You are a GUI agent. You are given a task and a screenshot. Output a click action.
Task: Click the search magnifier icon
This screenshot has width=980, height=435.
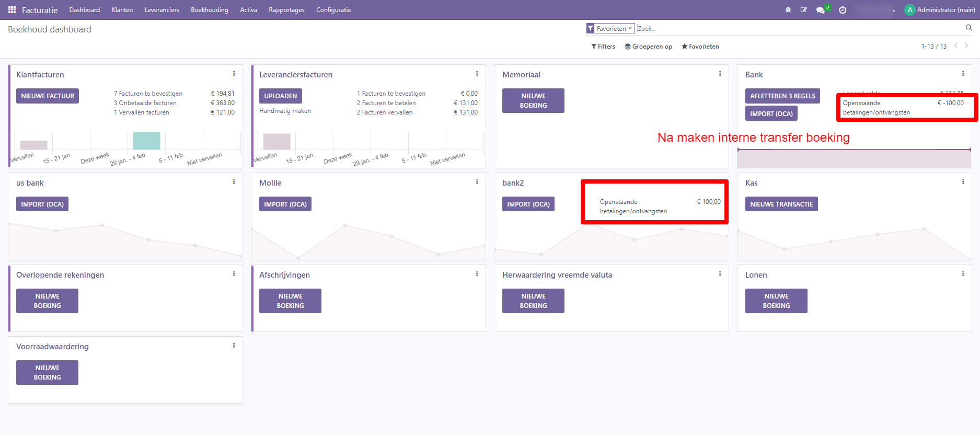click(x=969, y=28)
